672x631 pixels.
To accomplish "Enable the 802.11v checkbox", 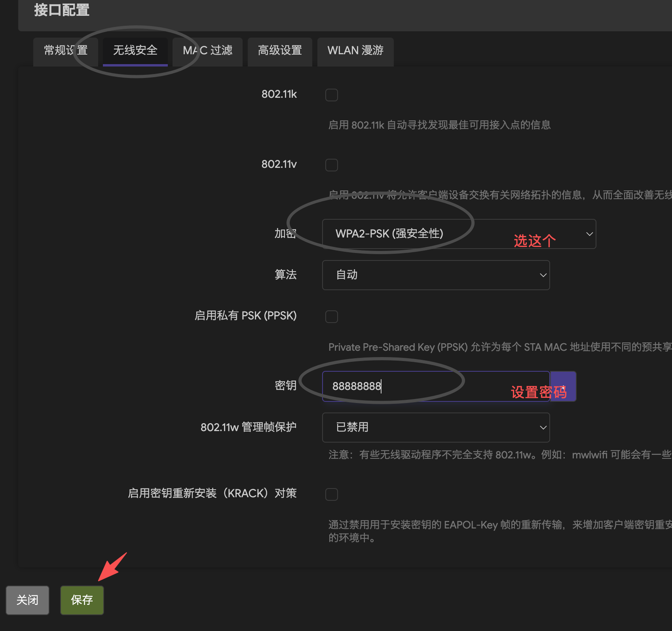I will point(332,165).
